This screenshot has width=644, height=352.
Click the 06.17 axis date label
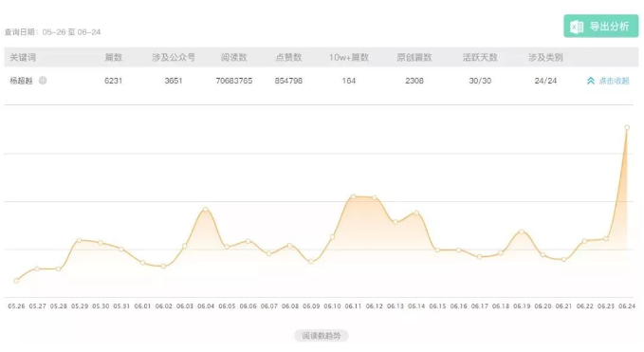coord(480,306)
